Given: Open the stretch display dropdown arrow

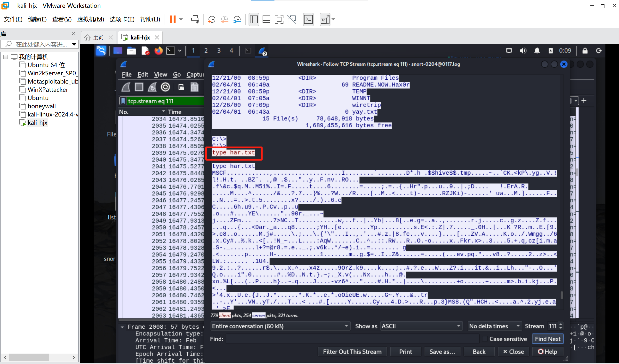Looking at the screenshot, I should click(333, 19).
